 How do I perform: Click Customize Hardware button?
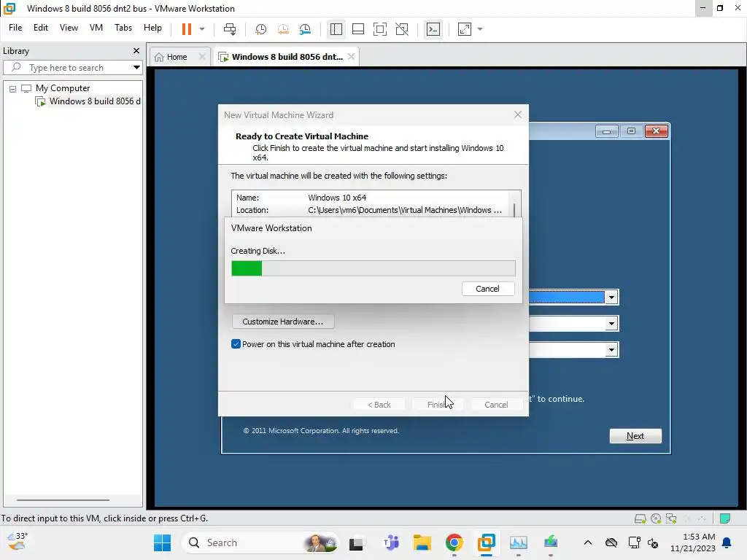point(283,322)
